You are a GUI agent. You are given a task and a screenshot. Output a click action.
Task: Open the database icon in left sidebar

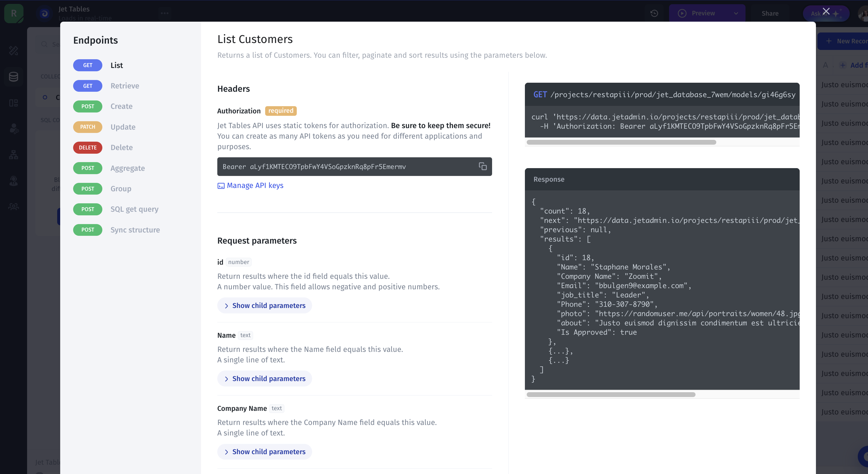point(14,77)
